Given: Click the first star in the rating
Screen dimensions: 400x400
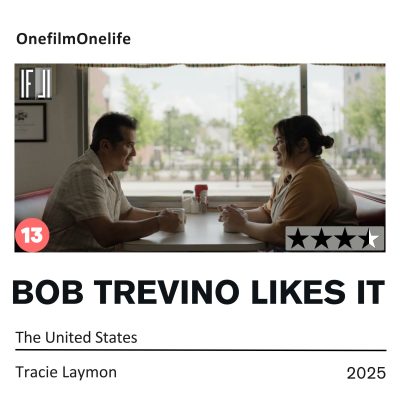Looking at the screenshot, I should coord(297,239).
